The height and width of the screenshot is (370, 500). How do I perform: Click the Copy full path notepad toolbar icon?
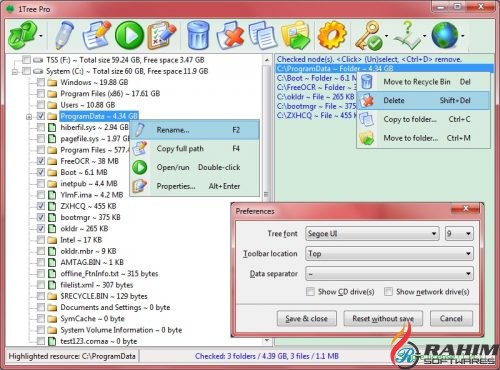[96, 35]
